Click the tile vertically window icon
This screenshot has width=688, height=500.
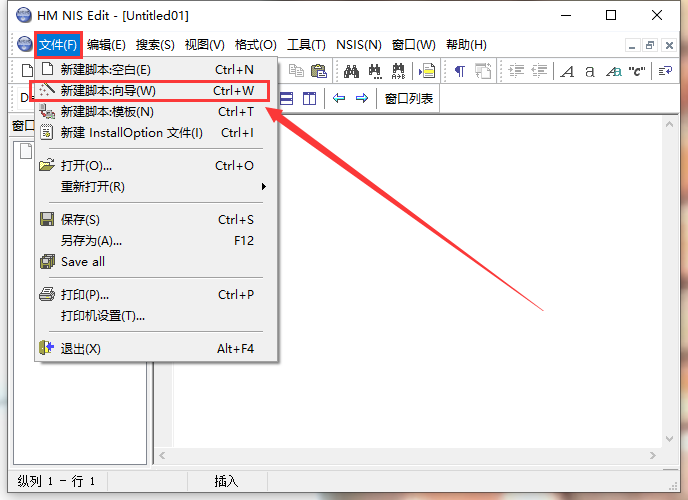tap(309, 98)
